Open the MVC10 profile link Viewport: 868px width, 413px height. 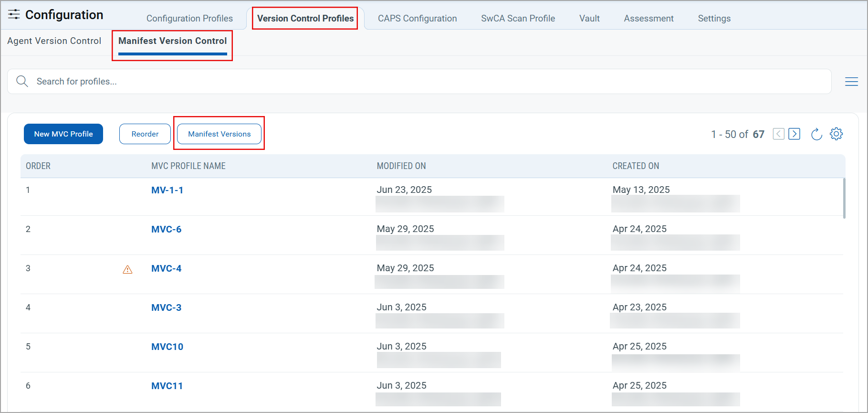167,347
